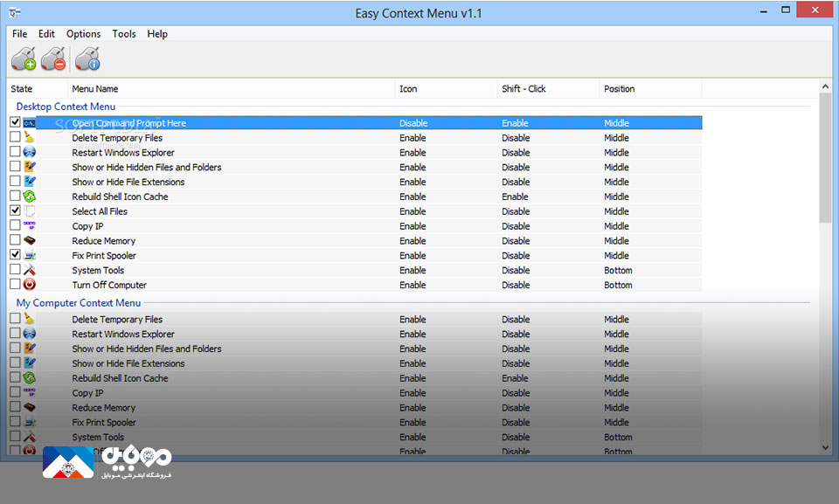Open the Help menu
The width and height of the screenshot is (839, 504).
click(157, 34)
